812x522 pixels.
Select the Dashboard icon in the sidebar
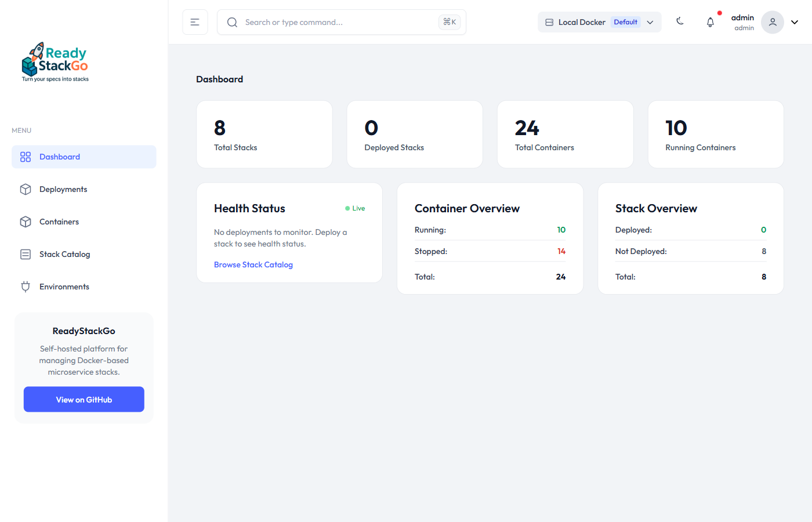click(x=25, y=157)
